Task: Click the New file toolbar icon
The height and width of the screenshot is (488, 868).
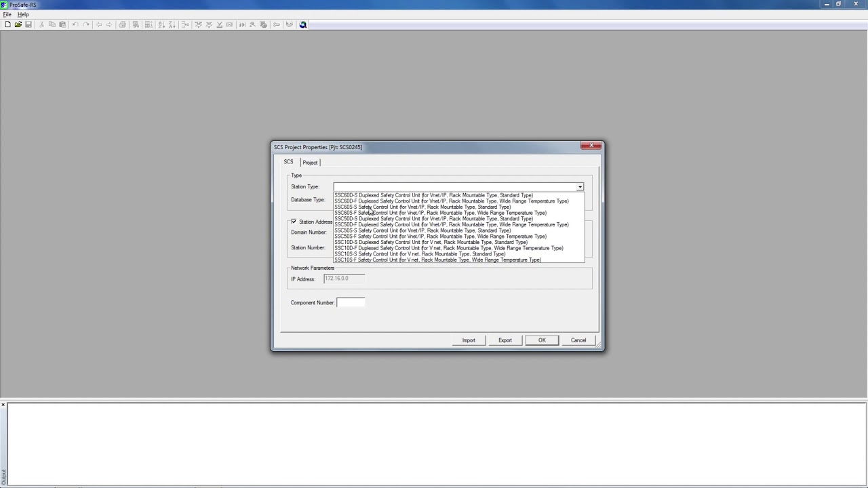Action: pos(7,24)
